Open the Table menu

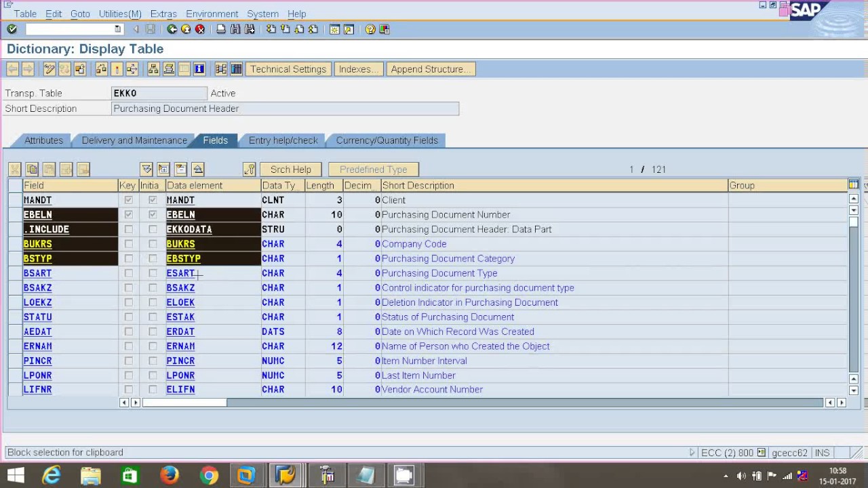25,14
